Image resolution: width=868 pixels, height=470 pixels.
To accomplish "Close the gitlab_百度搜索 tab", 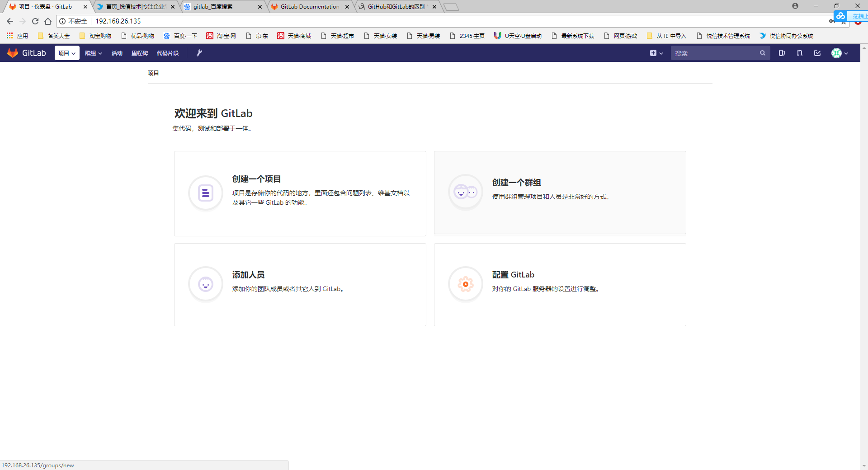I will coord(260,7).
